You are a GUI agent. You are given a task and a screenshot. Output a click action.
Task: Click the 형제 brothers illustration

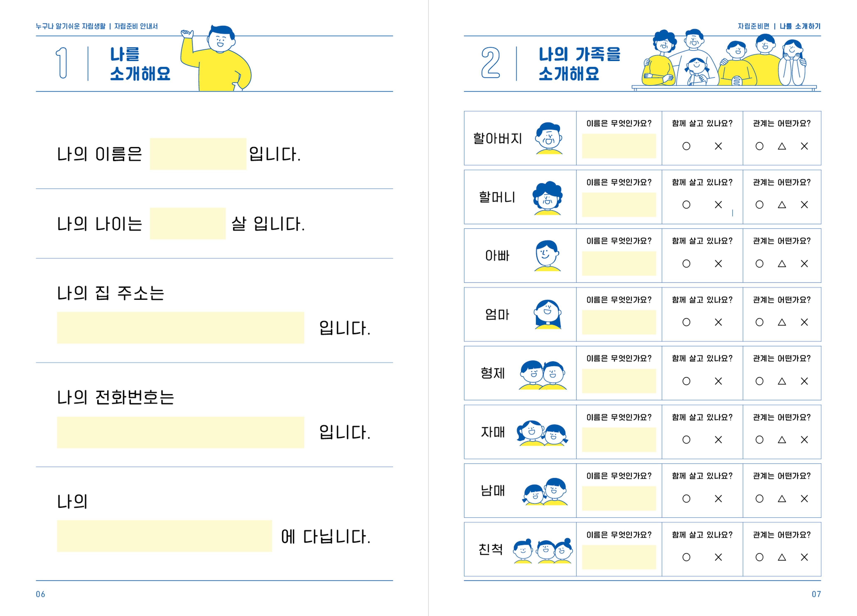[543, 375]
